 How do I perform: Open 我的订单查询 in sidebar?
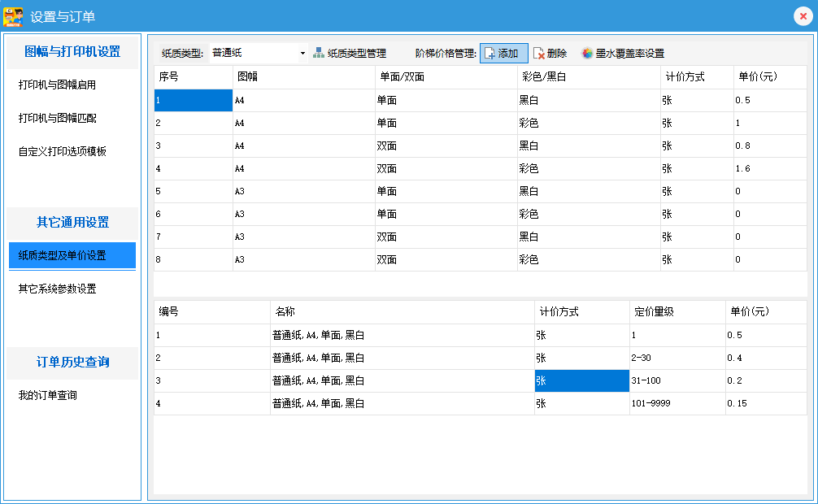(x=47, y=395)
